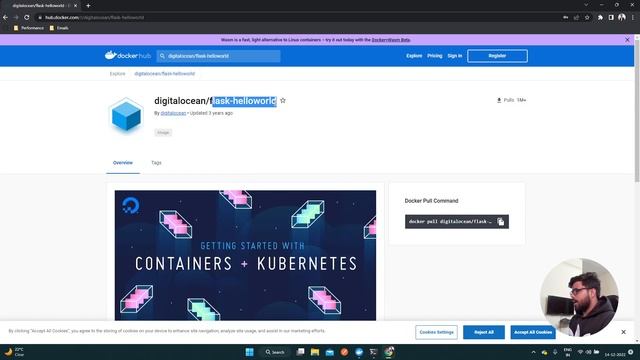The width and height of the screenshot is (640, 360).
Task: Copy the docker pull command
Action: 501,222
